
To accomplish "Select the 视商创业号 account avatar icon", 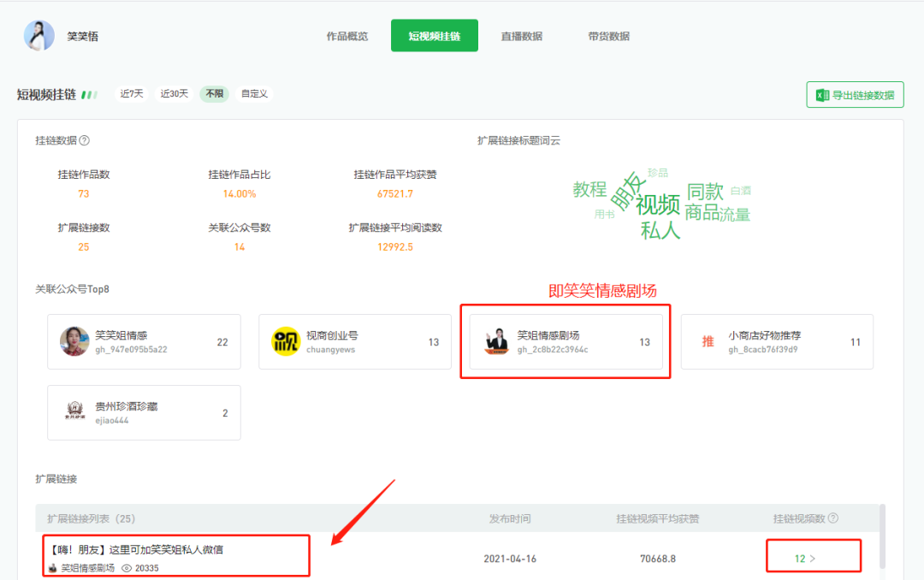I will pos(285,341).
